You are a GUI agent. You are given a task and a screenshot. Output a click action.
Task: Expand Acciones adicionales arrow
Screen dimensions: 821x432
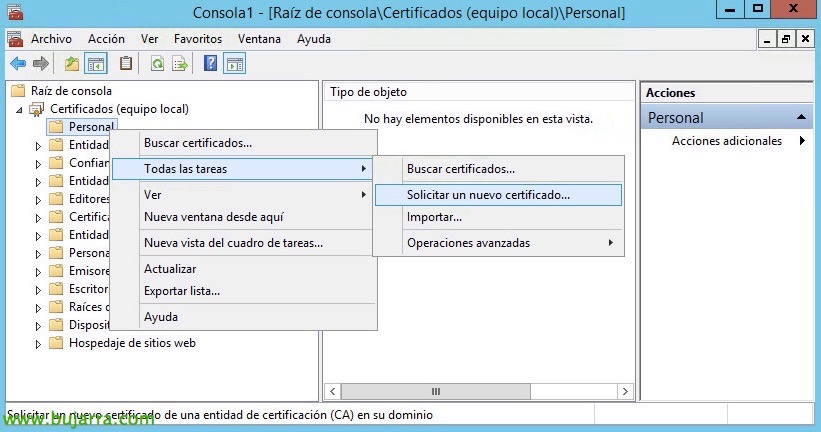click(x=802, y=140)
